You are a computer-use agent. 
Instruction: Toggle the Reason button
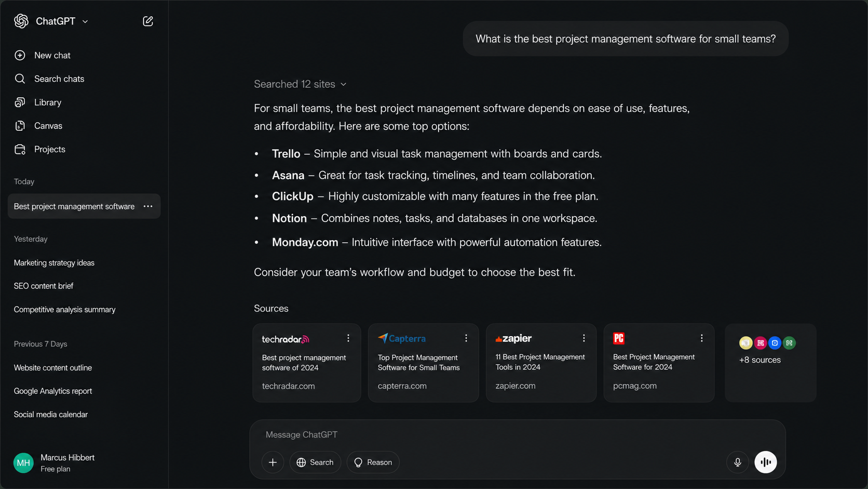[373, 462]
